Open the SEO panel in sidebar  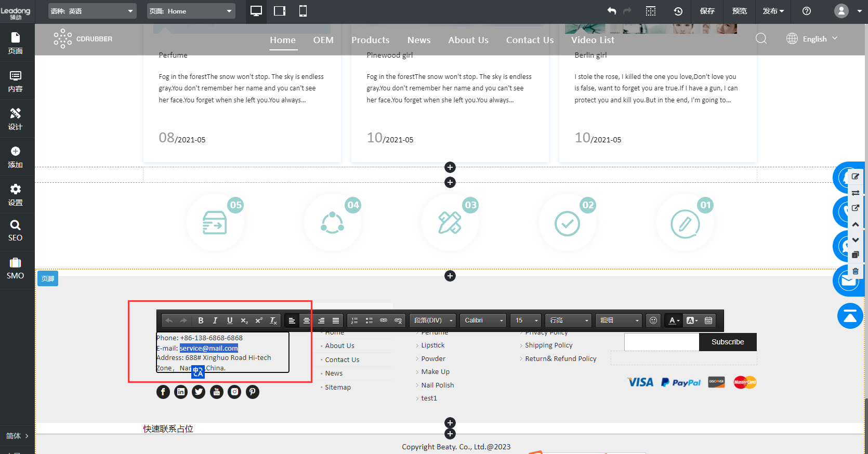click(x=16, y=230)
